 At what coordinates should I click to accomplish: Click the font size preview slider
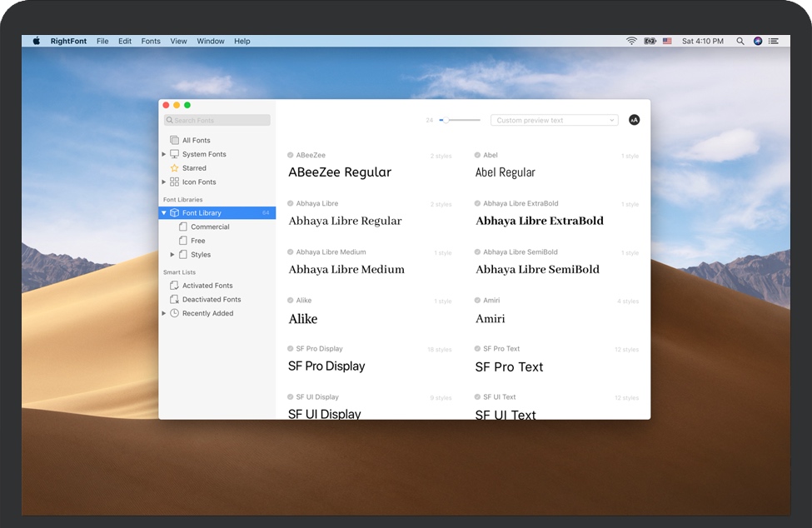coord(460,120)
